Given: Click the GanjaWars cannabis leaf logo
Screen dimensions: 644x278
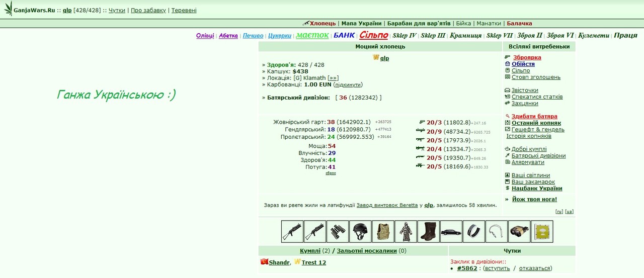Looking at the screenshot, I should [8, 9].
